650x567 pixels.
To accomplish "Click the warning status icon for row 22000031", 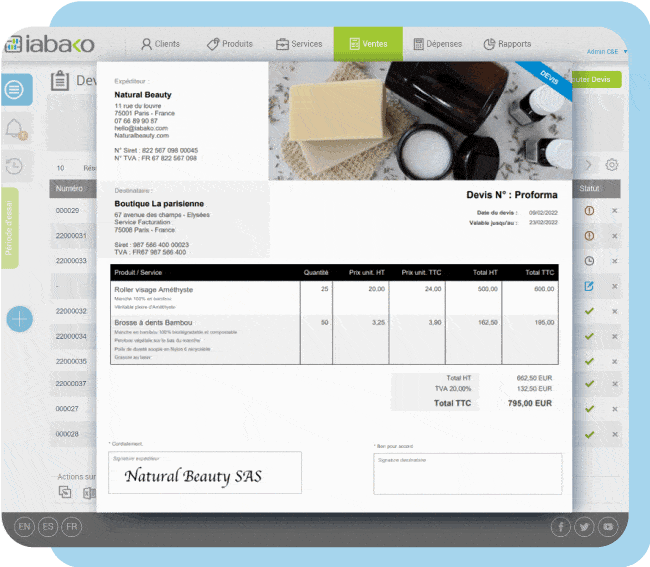I will tap(589, 236).
